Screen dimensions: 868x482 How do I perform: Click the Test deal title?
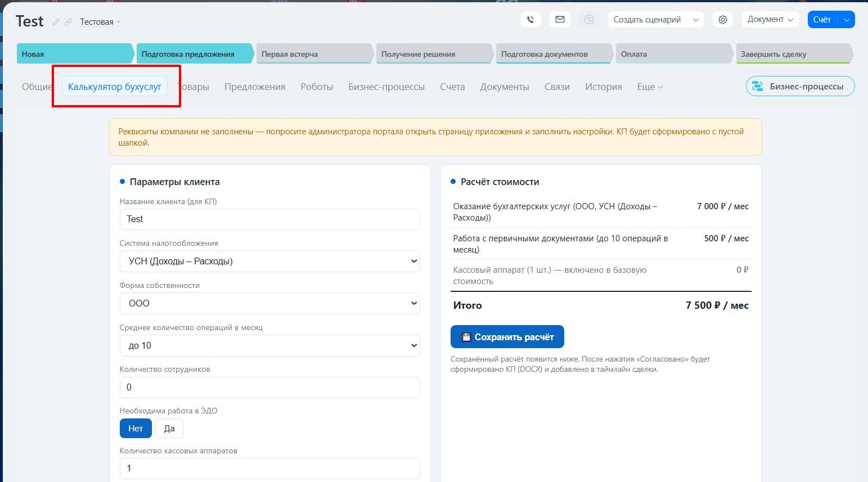tap(30, 21)
